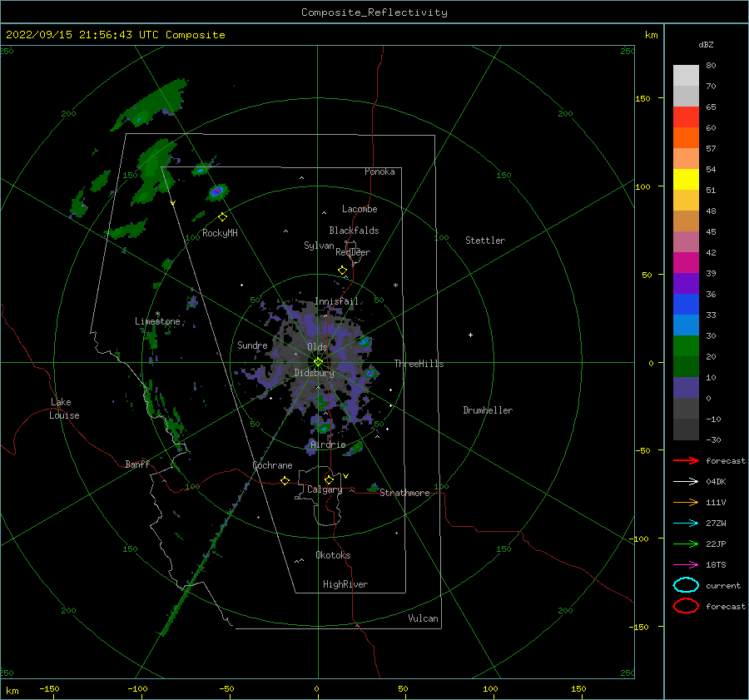Click the slate-purple 10-0 dBZ swatch

[x=686, y=388]
